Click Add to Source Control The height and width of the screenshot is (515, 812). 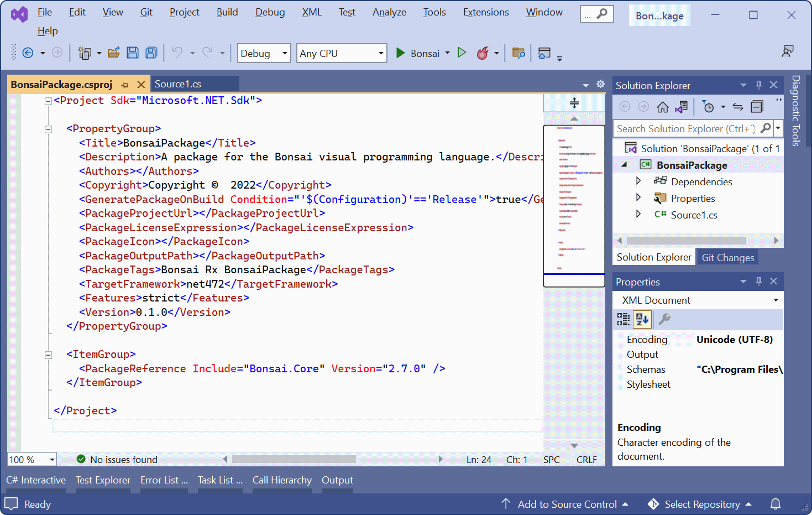click(x=565, y=504)
